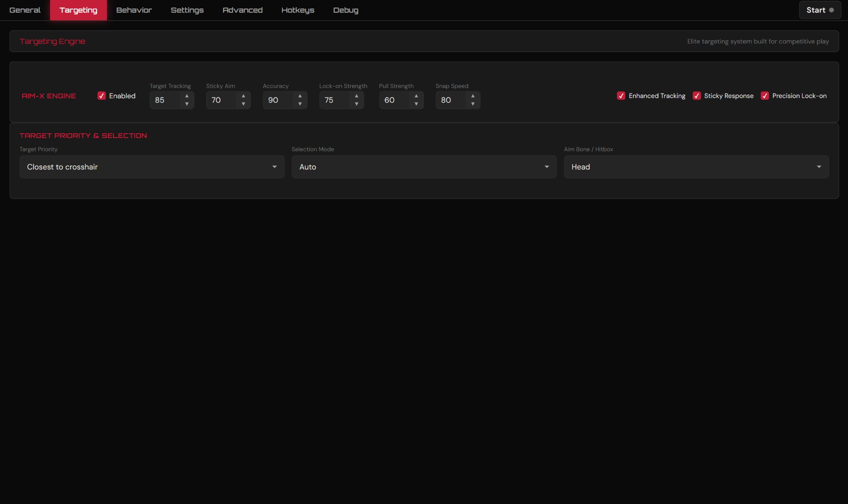Image resolution: width=848 pixels, height=504 pixels.
Task: Increase the Target Tracking value
Action: point(187,96)
